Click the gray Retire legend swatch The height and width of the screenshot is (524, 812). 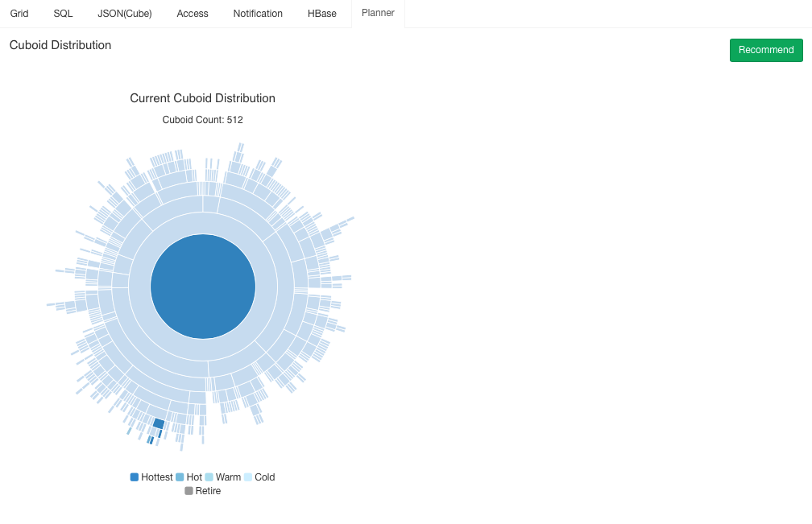(188, 491)
